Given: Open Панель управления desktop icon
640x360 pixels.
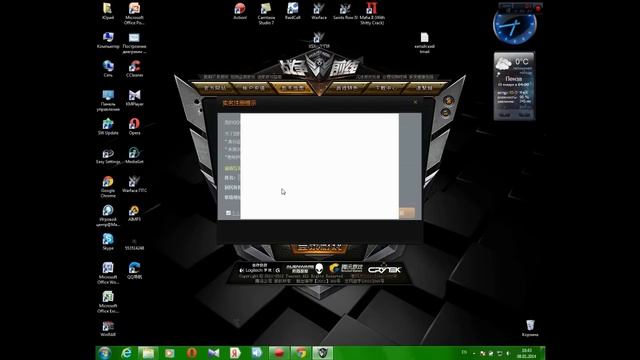Looking at the screenshot, I should 108,100.
